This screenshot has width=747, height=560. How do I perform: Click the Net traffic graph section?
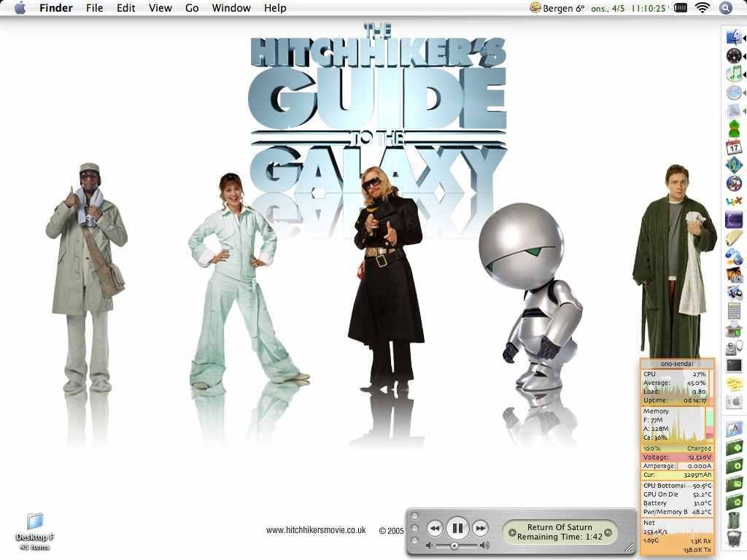(677, 536)
